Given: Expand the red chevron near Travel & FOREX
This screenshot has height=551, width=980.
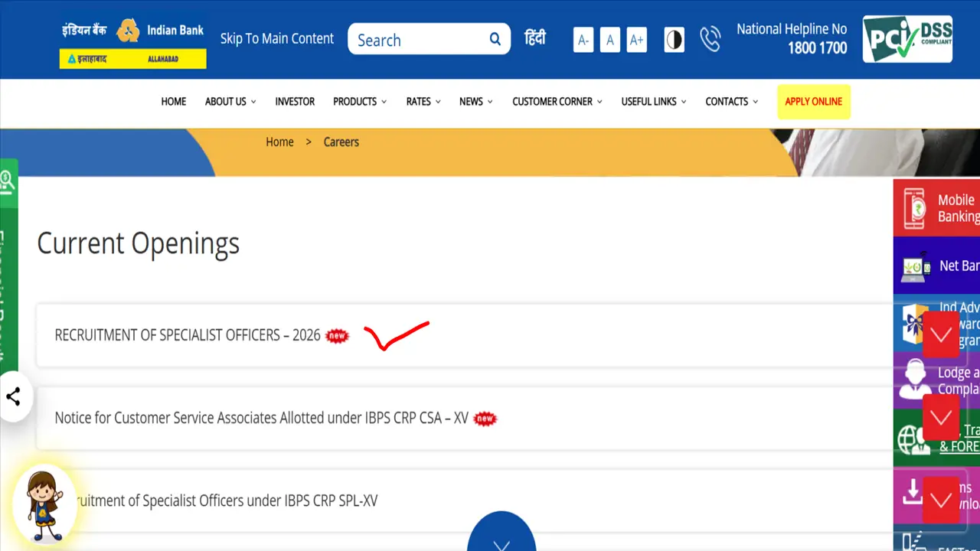Looking at the screenshot, I should coord(941,419).
